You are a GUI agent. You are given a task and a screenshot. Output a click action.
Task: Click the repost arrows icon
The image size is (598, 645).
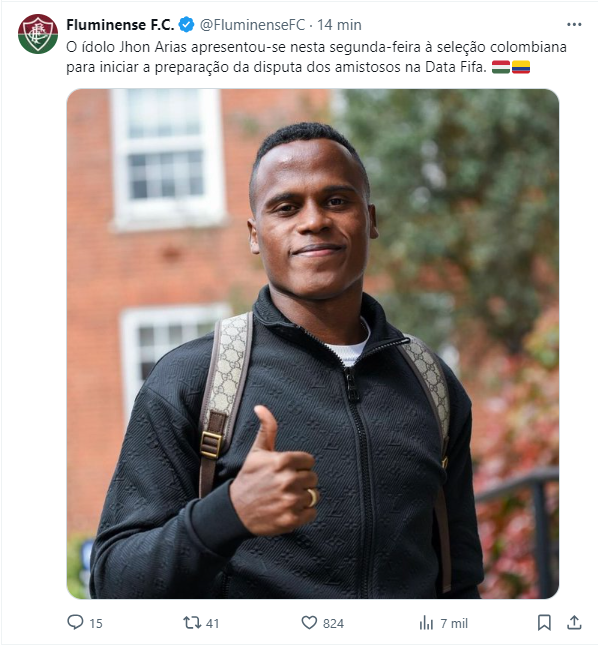pos(192,622)
